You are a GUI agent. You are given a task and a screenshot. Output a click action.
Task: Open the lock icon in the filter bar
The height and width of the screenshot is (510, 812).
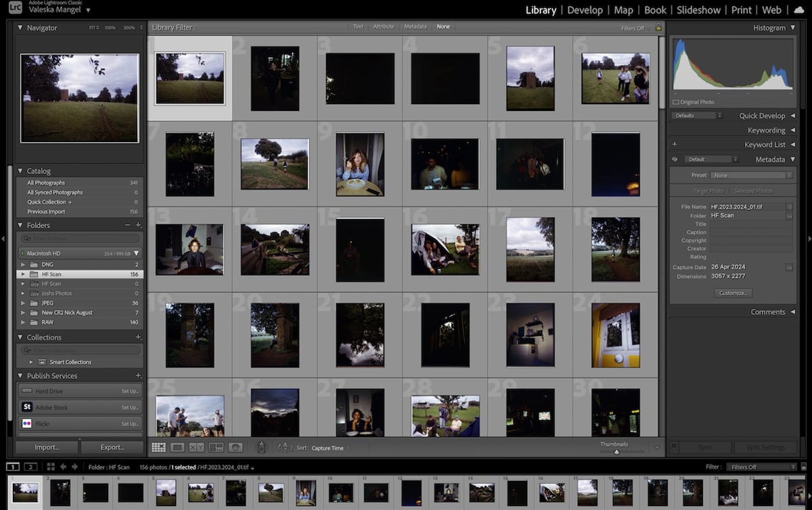tap(658, 26)
